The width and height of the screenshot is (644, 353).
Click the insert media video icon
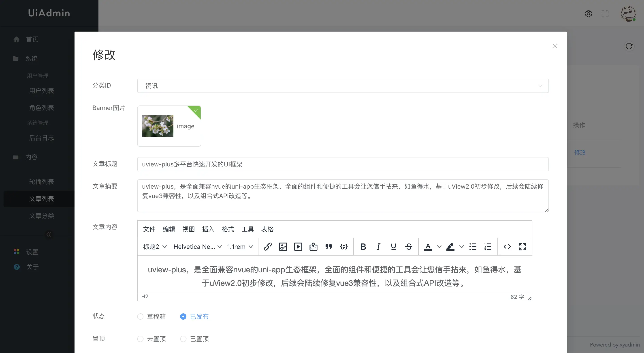[298, 246]
